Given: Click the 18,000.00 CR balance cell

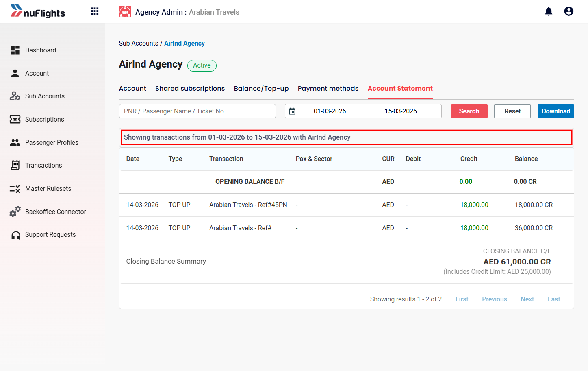Looking at the screenshot, I should (534, 205).
